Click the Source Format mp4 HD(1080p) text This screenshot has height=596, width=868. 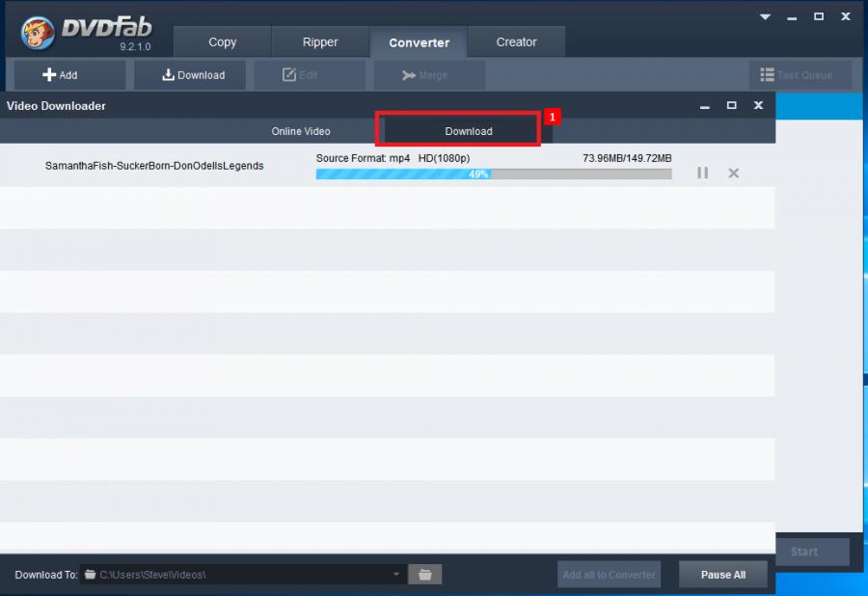393,158
